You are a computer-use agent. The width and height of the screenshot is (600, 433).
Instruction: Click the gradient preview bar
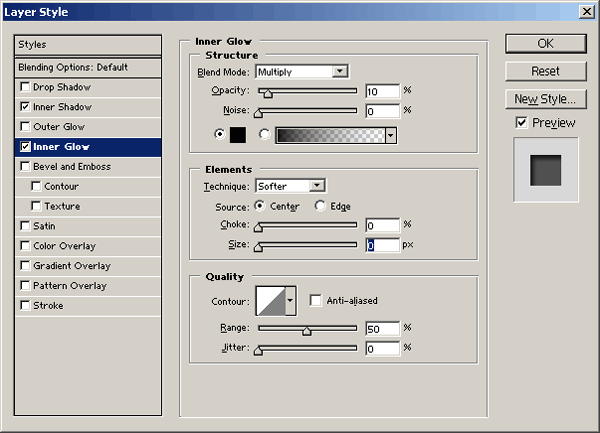click(329, 135)
